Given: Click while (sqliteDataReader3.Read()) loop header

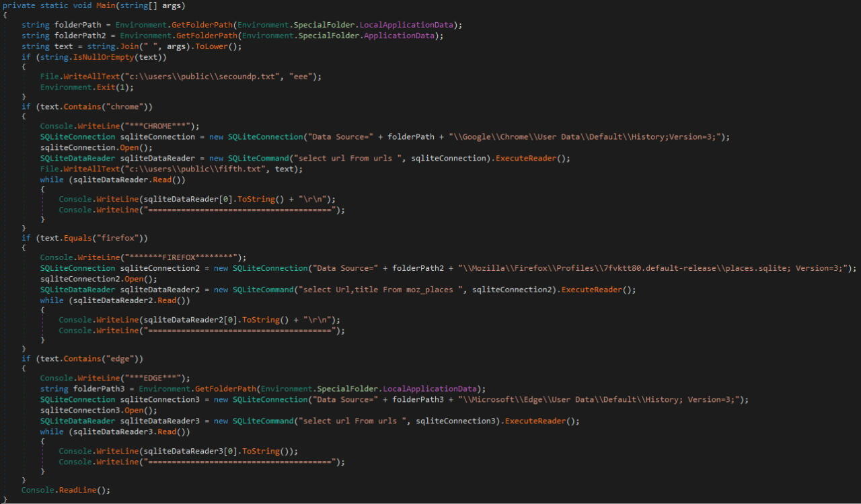Looking at the screenshot, I should [x=115, y=432].
